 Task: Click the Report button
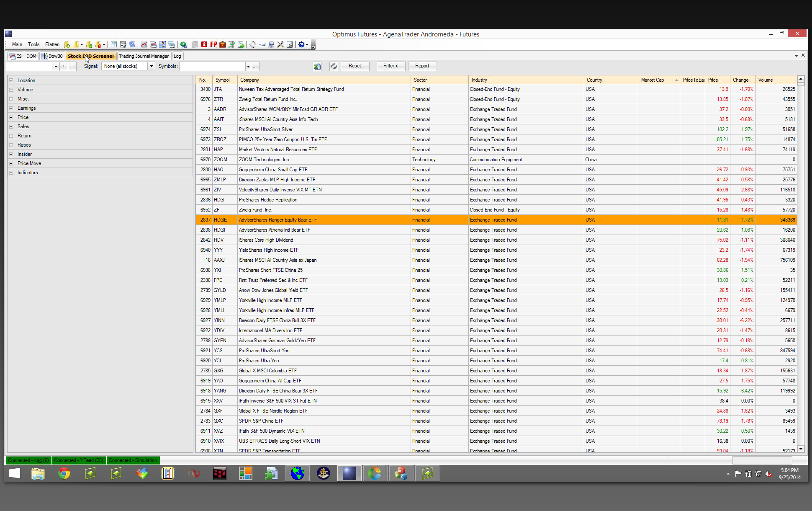[x=422, y=66]
